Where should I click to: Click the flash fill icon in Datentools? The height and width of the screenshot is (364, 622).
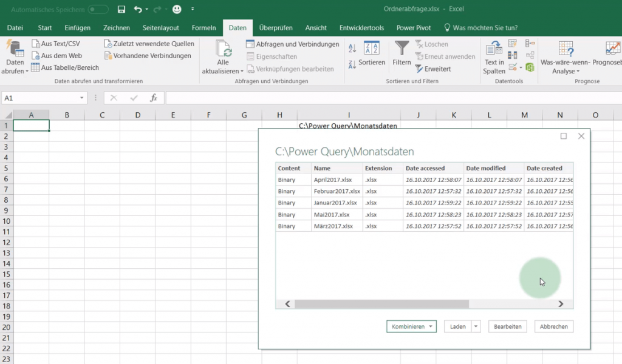(513, 43)
